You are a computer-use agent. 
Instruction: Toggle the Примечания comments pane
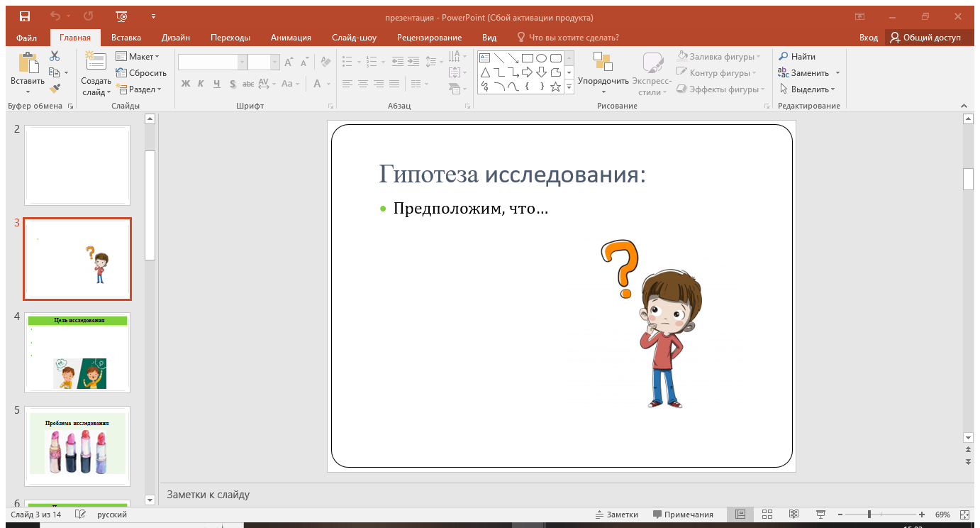(x=683, y=515)
